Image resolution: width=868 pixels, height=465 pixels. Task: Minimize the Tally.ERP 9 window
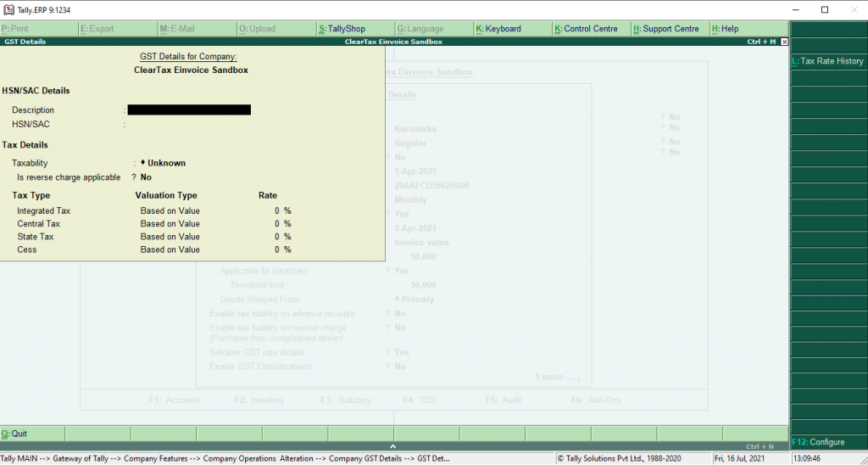tap(796, 10)
